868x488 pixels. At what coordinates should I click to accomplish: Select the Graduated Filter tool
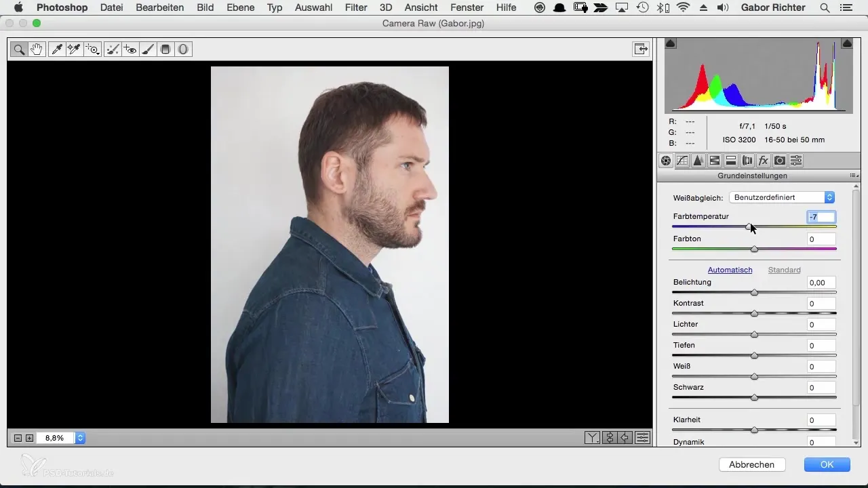tap(165, 49)
